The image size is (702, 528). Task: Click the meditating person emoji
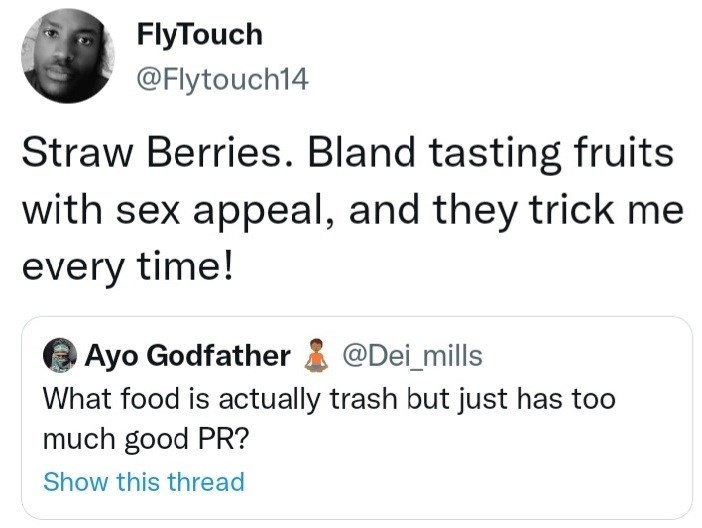click(x=316, y=355)
